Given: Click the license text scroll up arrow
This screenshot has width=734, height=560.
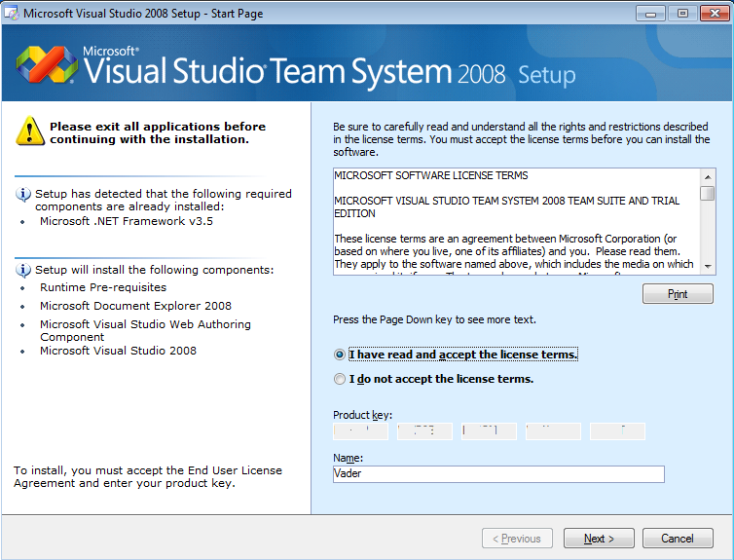Looking at the screenshot, I should coord(708,177).
